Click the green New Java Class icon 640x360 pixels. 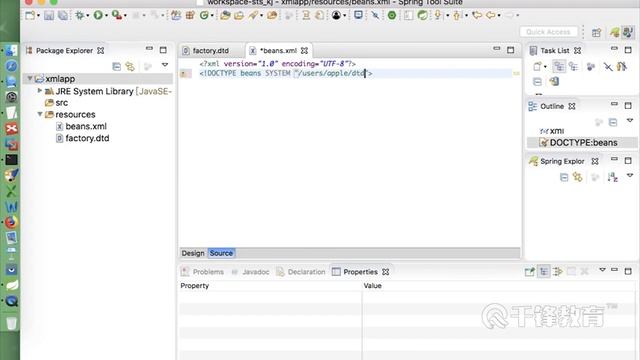tap(204, 16)
